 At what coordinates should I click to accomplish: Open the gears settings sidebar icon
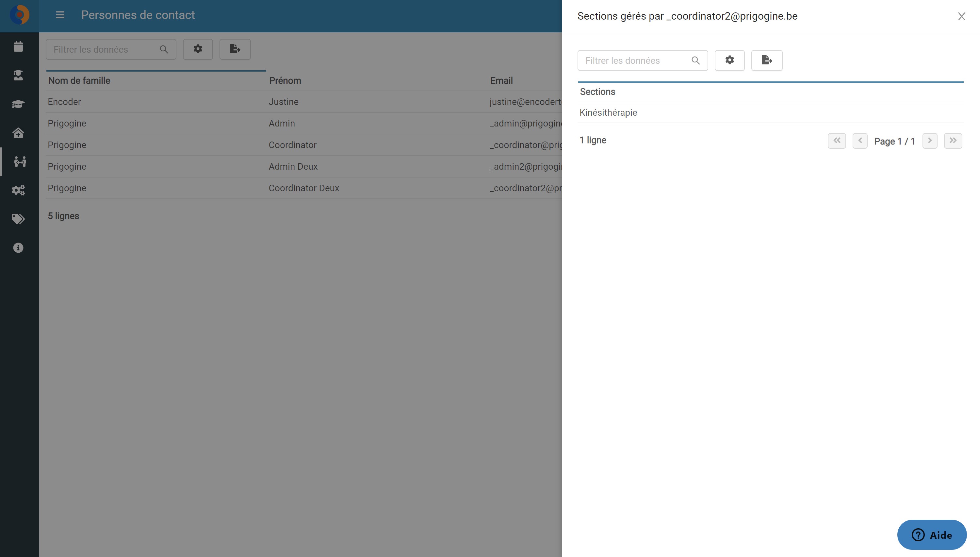coord(18,190)
